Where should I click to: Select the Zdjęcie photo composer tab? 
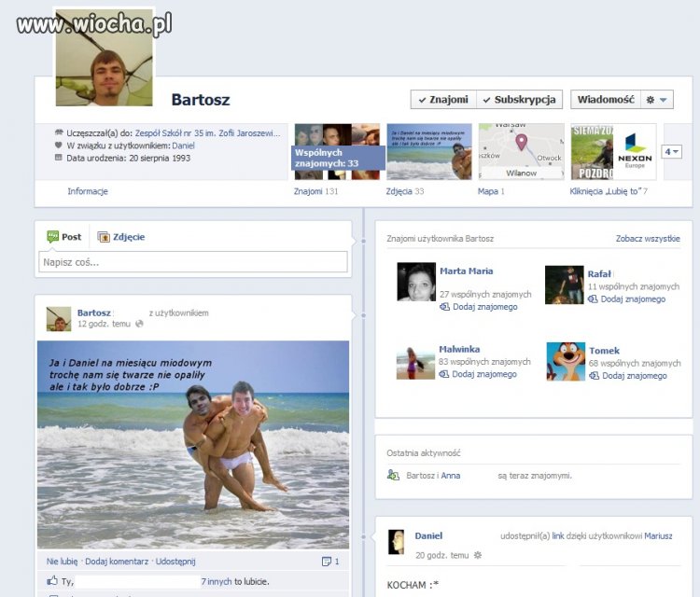pyautogui.click(x=121, y=237)
